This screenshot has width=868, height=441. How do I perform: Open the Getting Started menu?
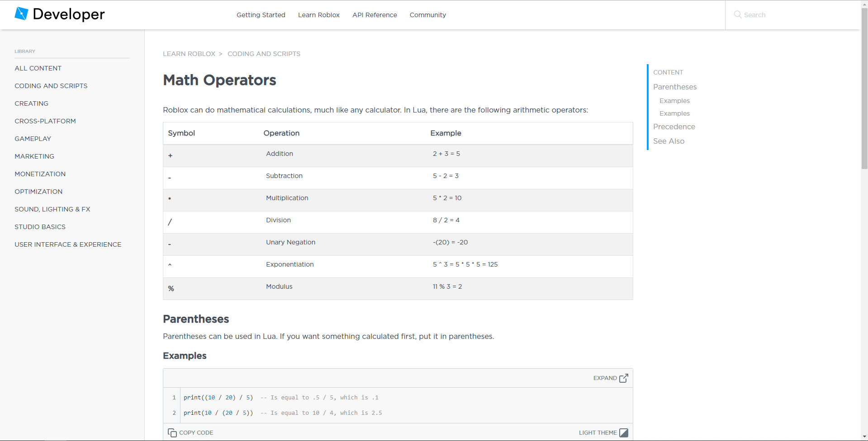(x=261, y=15)
